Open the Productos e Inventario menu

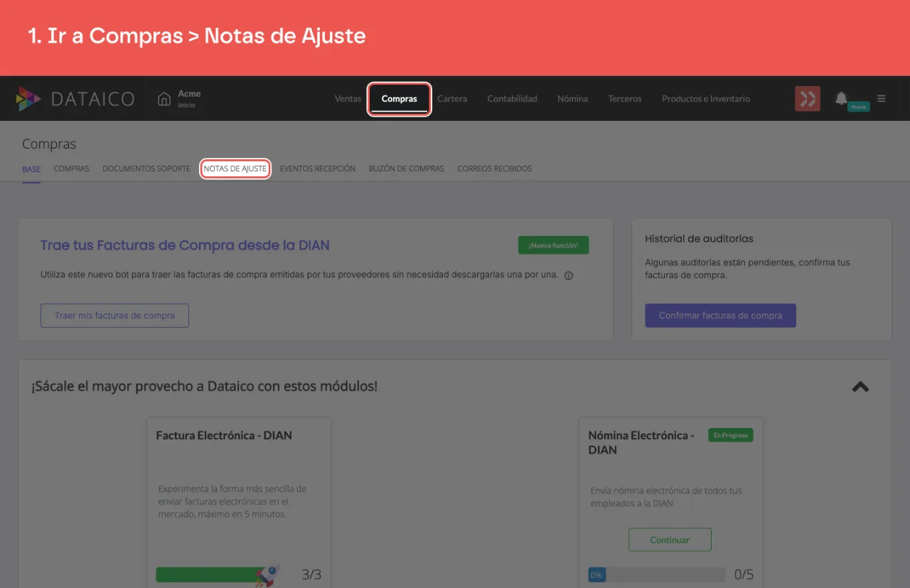[706, 99]
